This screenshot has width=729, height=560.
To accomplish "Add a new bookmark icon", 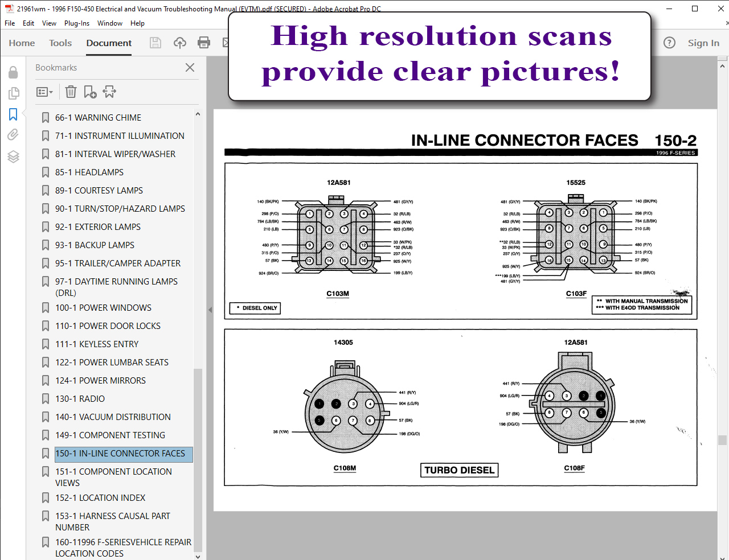I will 90,92.
